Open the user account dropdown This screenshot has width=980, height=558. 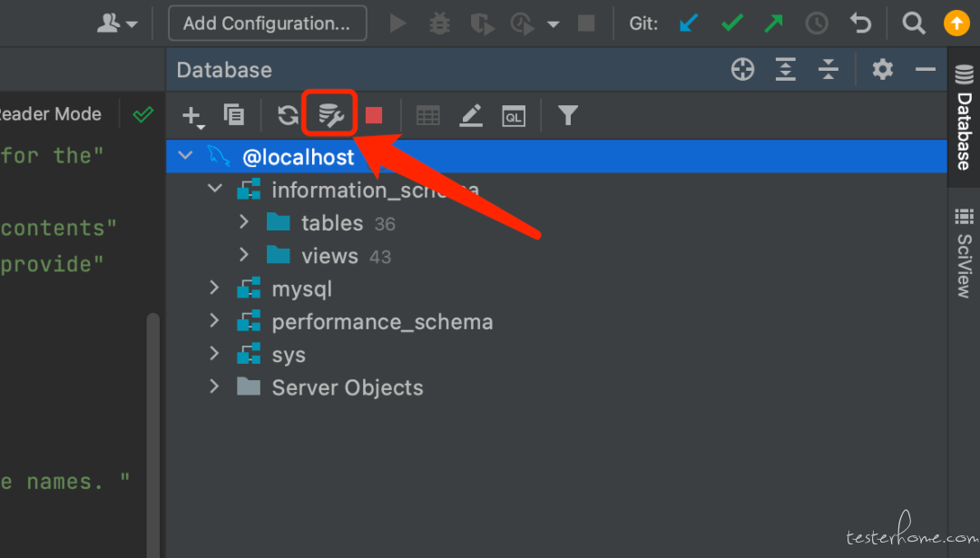point(117,24)
